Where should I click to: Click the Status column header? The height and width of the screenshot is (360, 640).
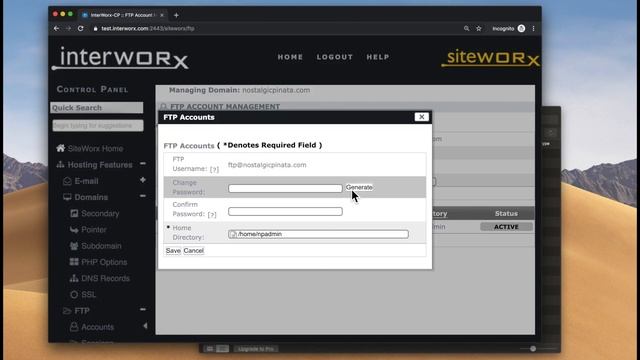(x=506, y=213)
